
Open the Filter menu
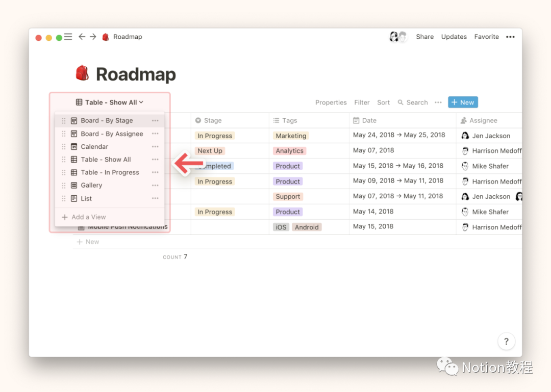362,102
